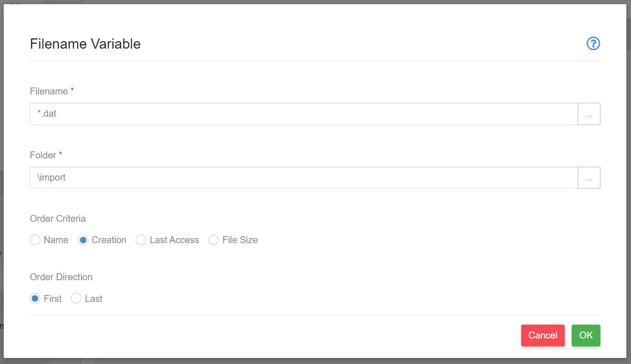This screenshot has width=631, height=364.
Task: Click the dimmed backdrop below the dialog
Action: [x=315, y=361]
